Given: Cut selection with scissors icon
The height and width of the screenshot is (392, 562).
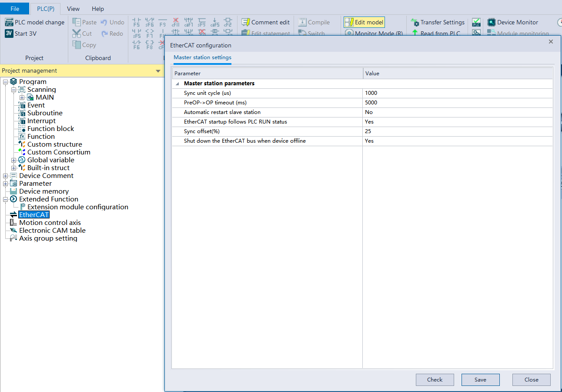Looking at the screenshot, I should pyautogui.click(x=82, y=34).
